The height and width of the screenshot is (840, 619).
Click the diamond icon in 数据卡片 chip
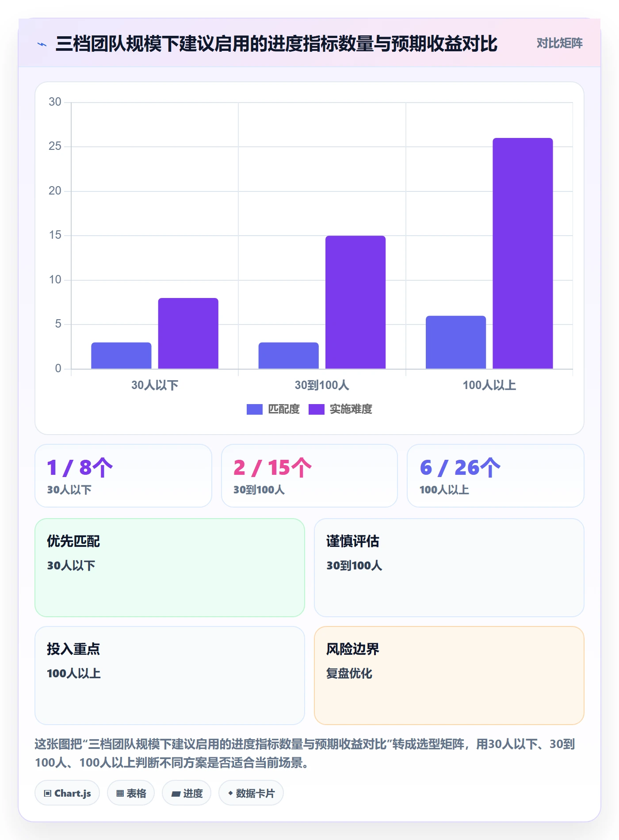[x=230, y=793]
